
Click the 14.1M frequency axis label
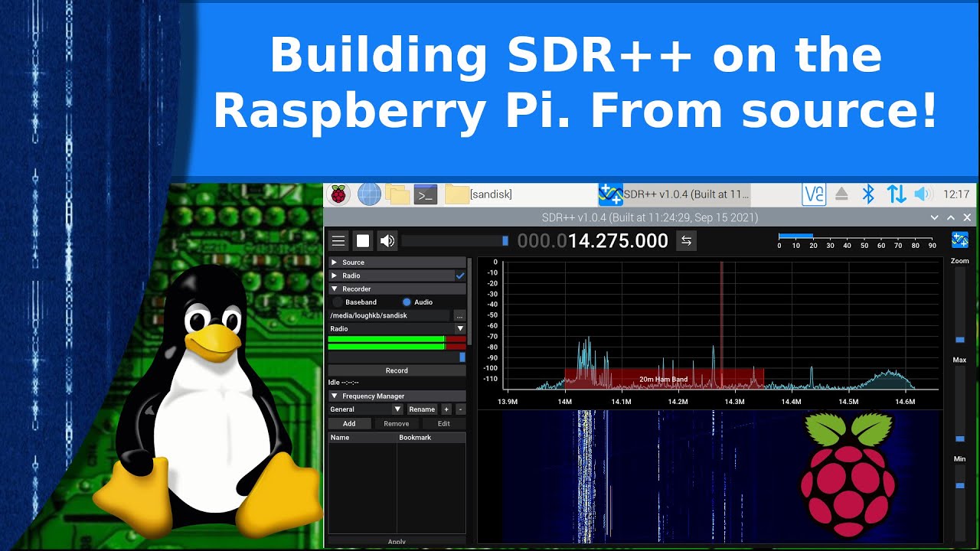pos(621,401)
